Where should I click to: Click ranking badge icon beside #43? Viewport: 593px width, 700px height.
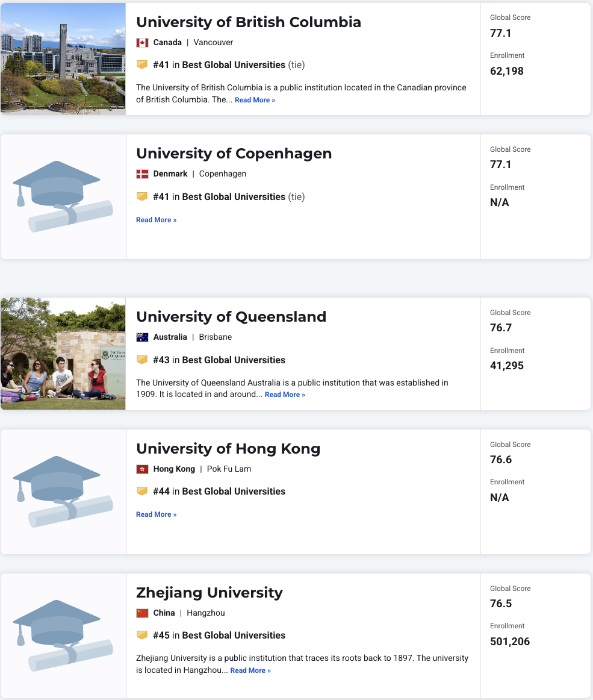[142, 360]
